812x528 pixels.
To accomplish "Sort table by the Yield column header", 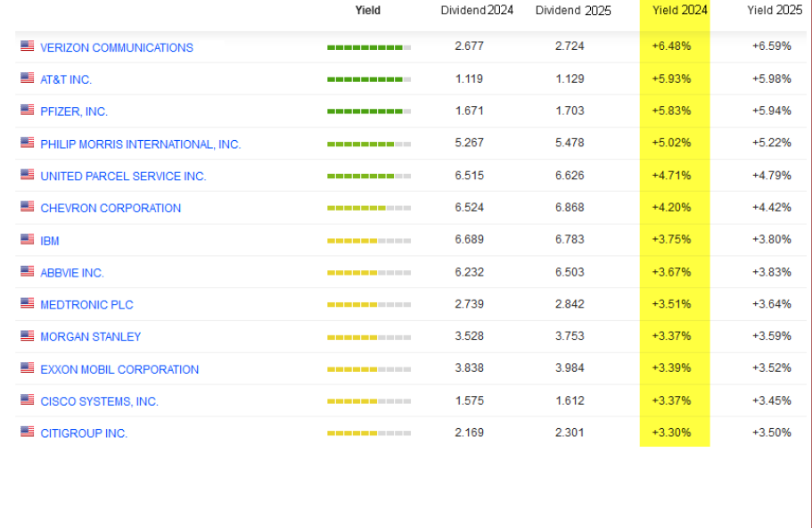I will (367, 11).
